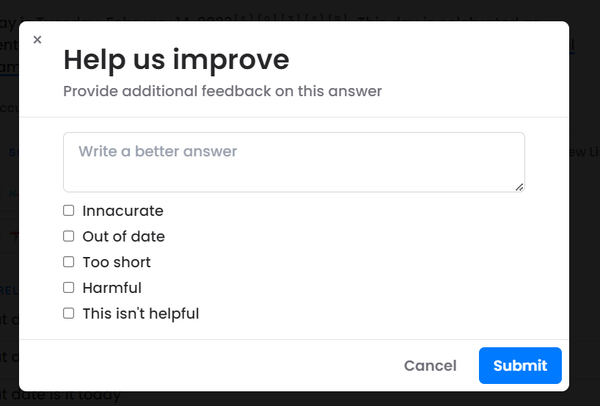Screen dimensions: 600x406
Task: Click the 'This isn't helpful' label text
Action: point(140,313)
